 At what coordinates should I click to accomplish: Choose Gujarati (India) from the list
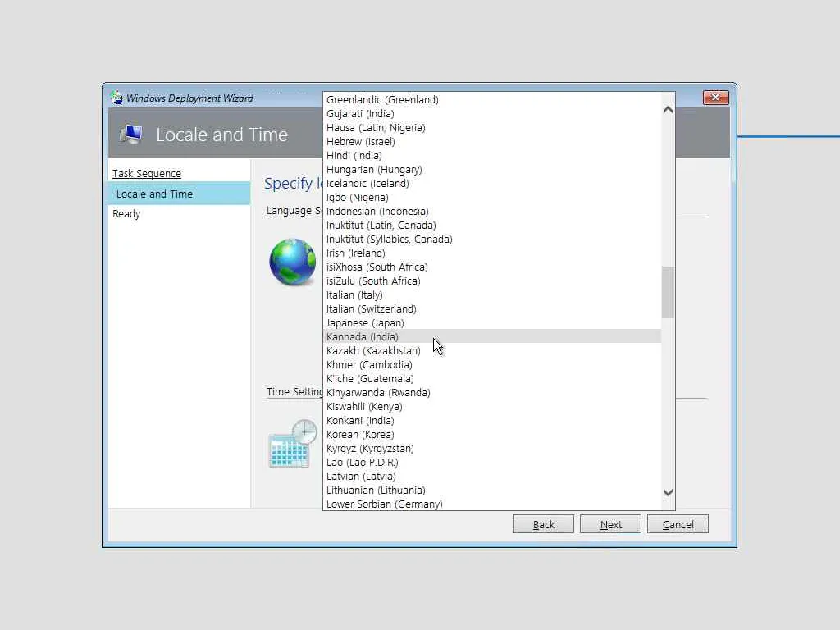coord(492,113)
